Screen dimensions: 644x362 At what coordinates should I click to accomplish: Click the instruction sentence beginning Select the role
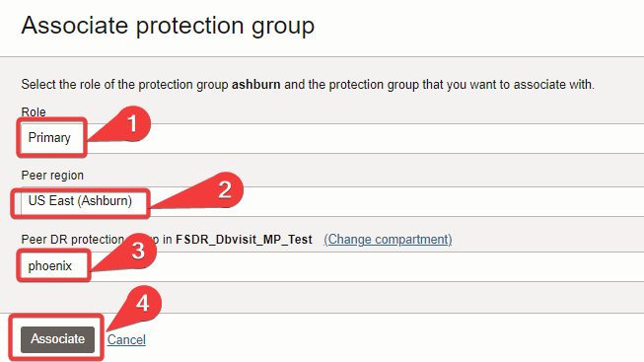pos(308,84)
